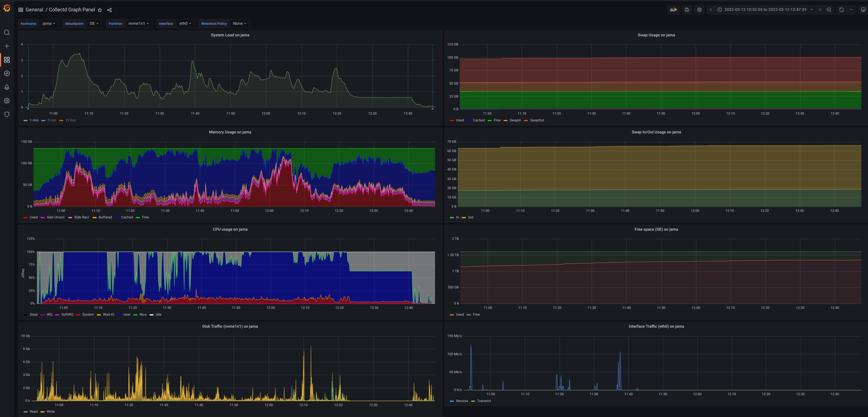Screen dimensions: 868x417
Task: Click the share dashboard icon
Action: [x=110, y=10]
